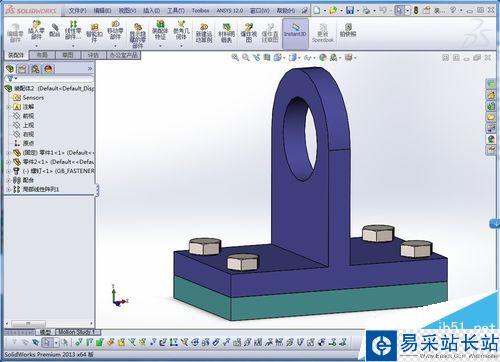Open dropdown under Assembly Features tool

point(160,46)
